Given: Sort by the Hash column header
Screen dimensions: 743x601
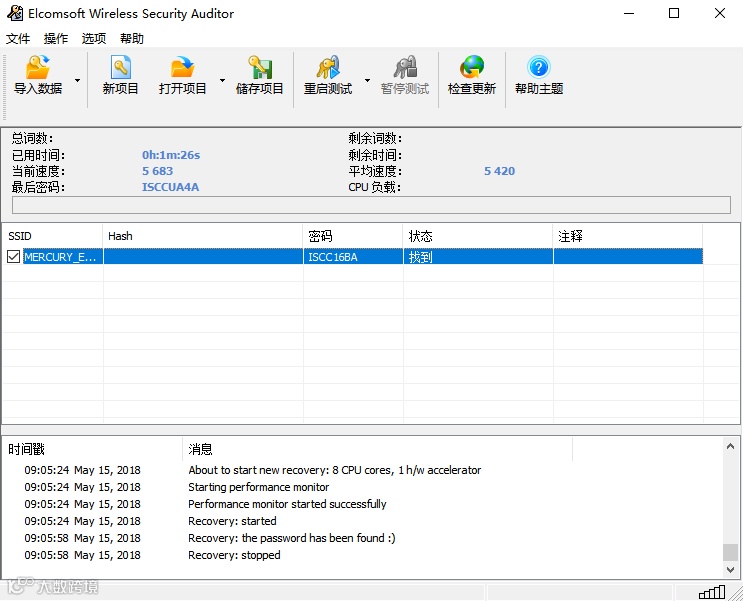Looking at the screenshot, I should 203,236.
